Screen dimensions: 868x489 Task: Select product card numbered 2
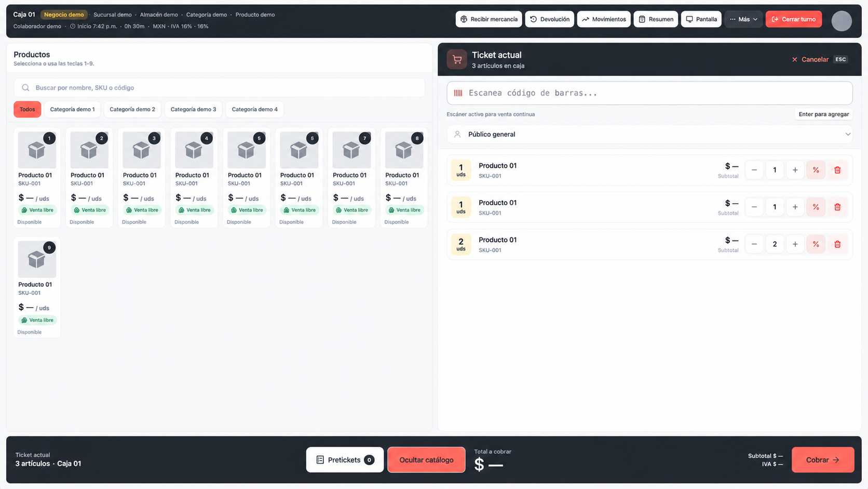pos(89,178)
